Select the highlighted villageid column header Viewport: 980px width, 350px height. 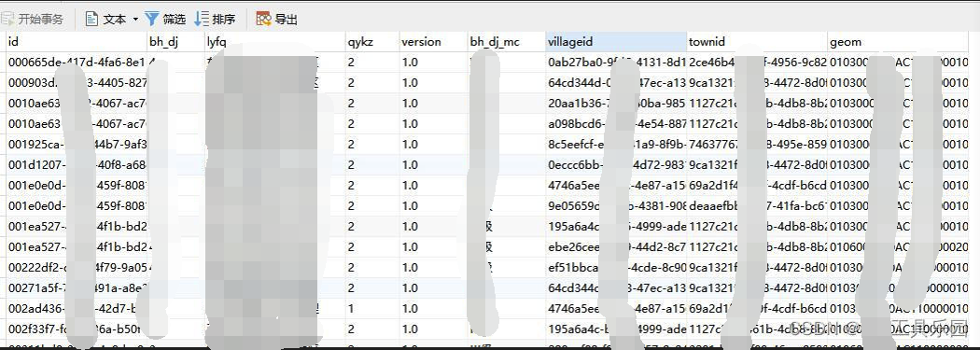pos(616,42)
